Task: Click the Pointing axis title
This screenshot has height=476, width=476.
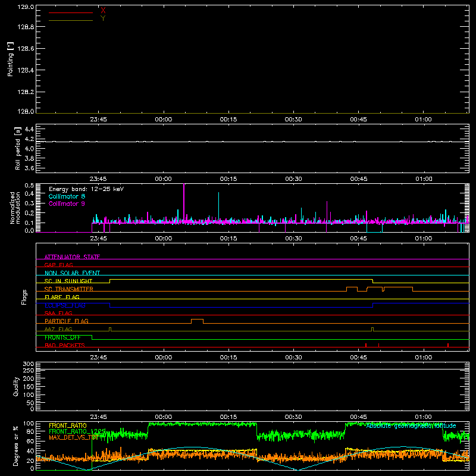Action: [10, 59]
